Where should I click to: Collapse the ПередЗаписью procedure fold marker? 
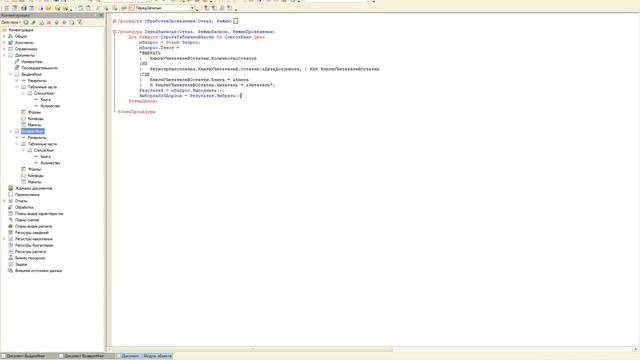pyautogui.click(x=115, y=31)
